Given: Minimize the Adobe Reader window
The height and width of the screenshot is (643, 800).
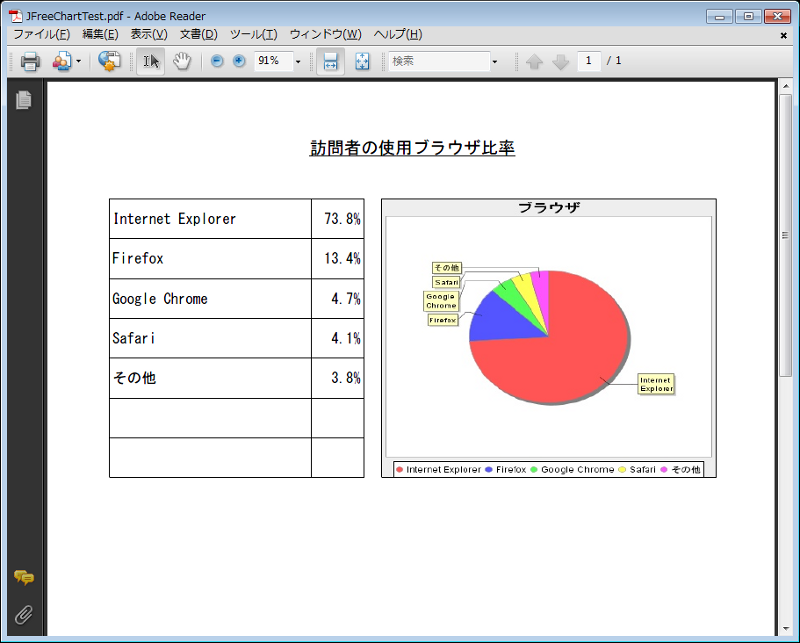Looking at the screenshot, I should (720, 16).
